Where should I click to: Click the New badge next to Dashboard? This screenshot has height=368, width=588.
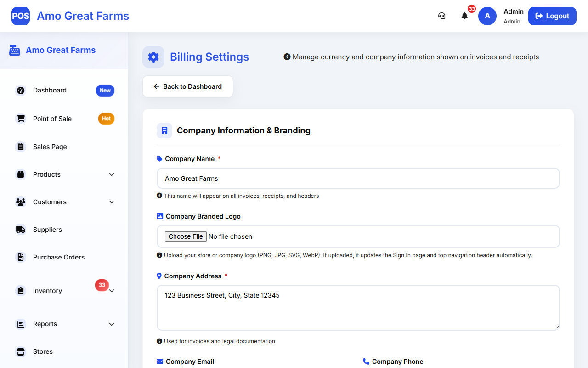pos(105,91)
